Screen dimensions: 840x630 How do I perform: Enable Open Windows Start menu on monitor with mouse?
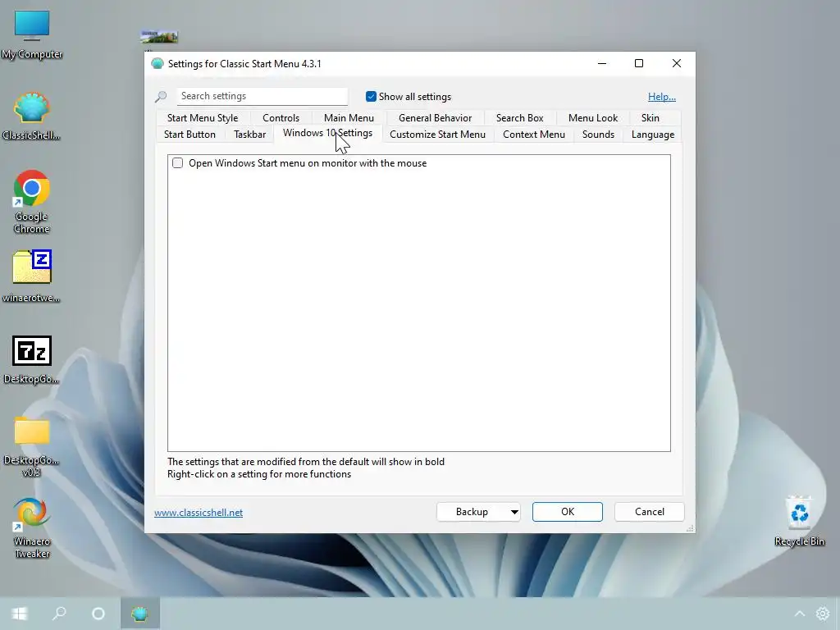(177, 163)
